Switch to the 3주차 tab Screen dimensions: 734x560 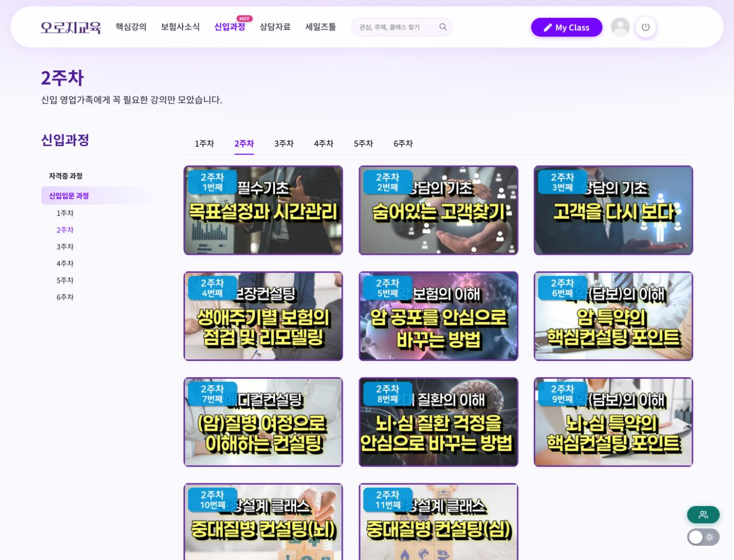[284, 144]
